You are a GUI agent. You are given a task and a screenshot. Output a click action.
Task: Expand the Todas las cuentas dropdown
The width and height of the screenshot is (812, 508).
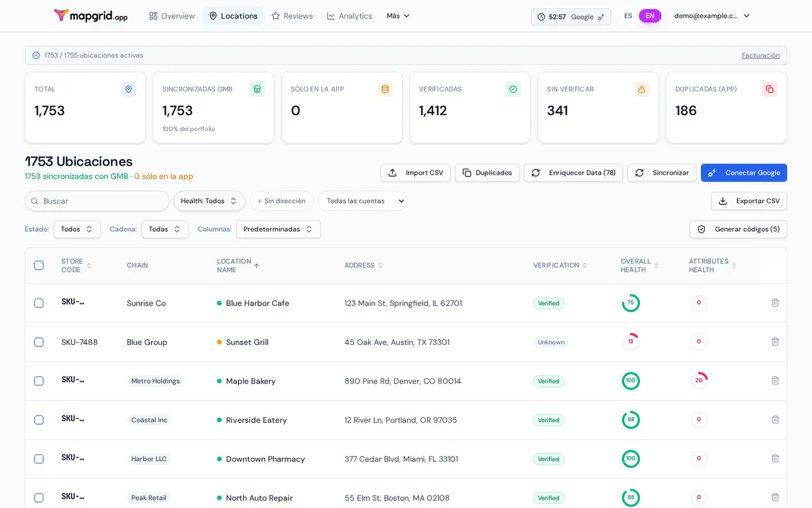[x=362, y=201]
